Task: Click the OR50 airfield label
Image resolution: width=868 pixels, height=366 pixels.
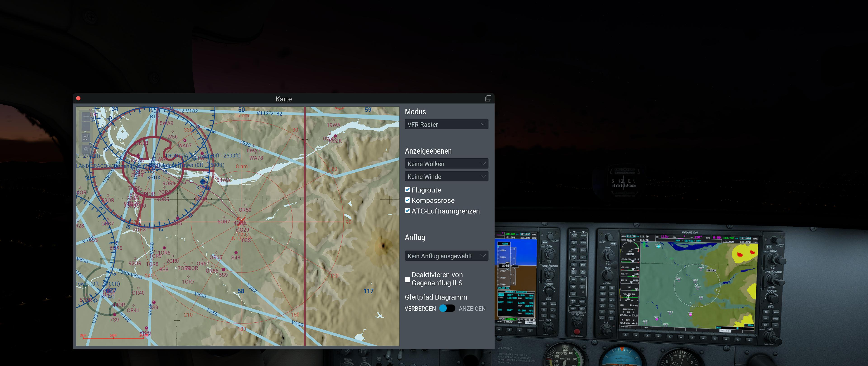Action: (245, 210)
